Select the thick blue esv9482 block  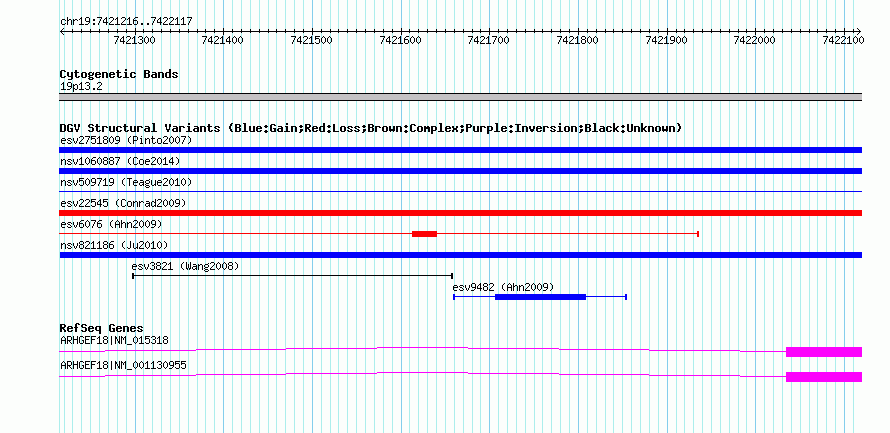tap(540, 297)
